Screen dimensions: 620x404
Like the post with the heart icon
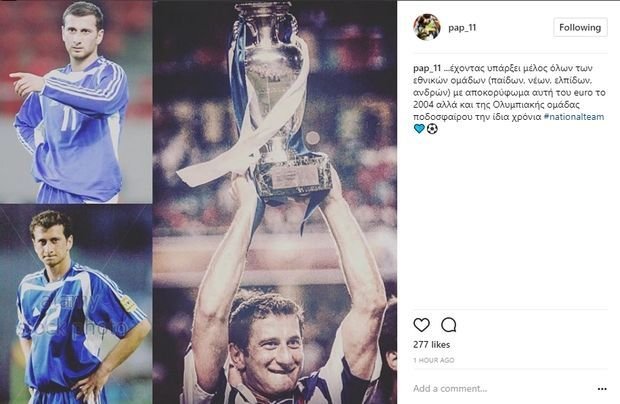pos(421,325)
